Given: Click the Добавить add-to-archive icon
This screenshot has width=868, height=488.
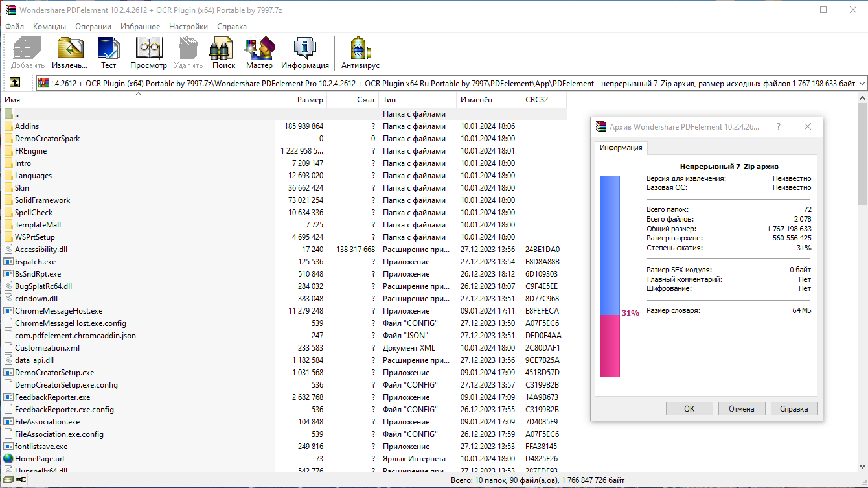Looking at the screenshot, I should [27, 52].
